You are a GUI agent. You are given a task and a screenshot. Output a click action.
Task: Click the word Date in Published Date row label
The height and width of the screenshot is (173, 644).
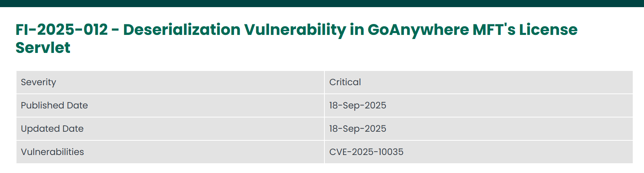point(77,105)
